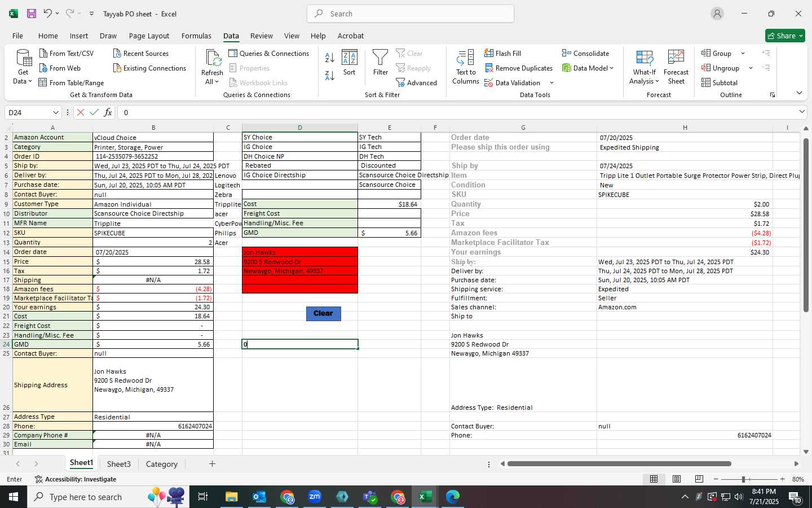812x508 pixels.
Task: Expand Data Validation dropdown arrow
Action: pos(551,82)
